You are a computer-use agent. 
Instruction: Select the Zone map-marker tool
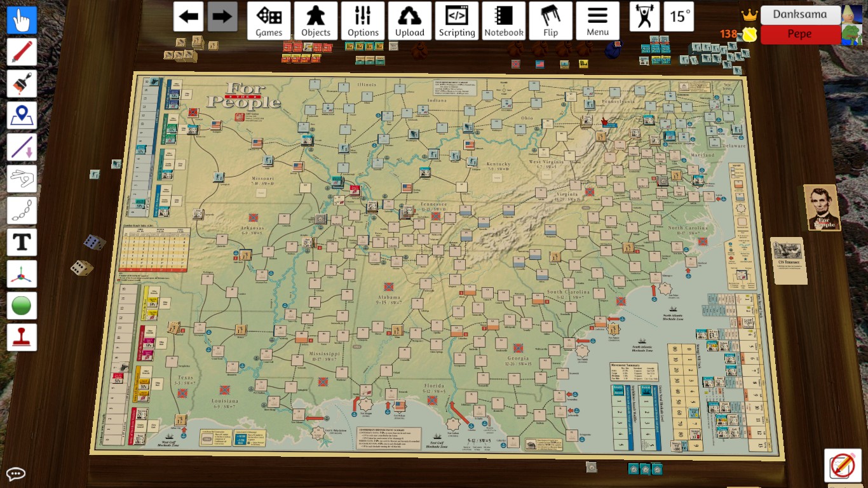[x=22, y=116]
